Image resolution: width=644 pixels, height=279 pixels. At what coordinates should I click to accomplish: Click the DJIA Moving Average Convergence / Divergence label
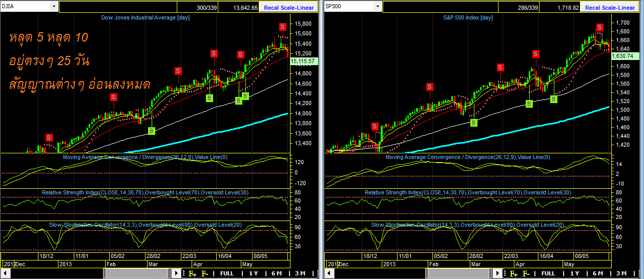(x=145, y=156)
